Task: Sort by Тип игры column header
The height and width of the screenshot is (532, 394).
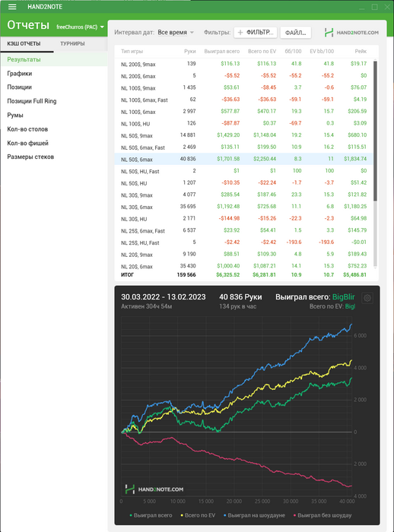Action: click(x=132, y=51)
